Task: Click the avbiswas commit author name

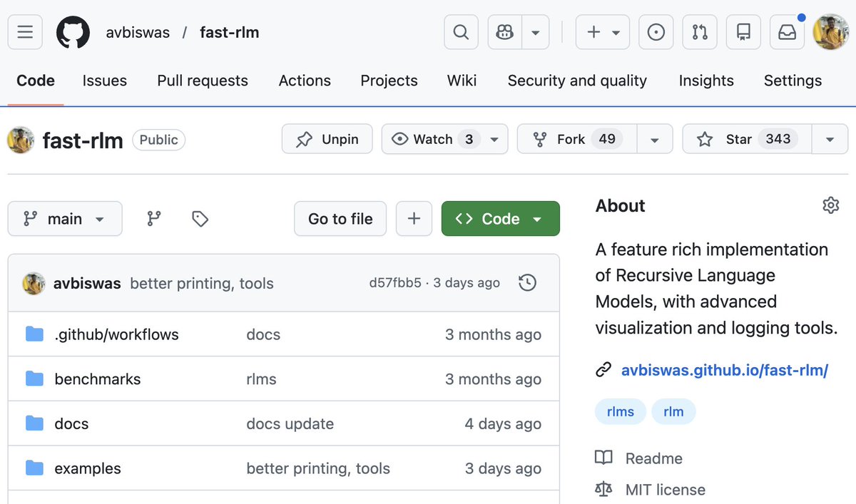Action: pos(87,284)
